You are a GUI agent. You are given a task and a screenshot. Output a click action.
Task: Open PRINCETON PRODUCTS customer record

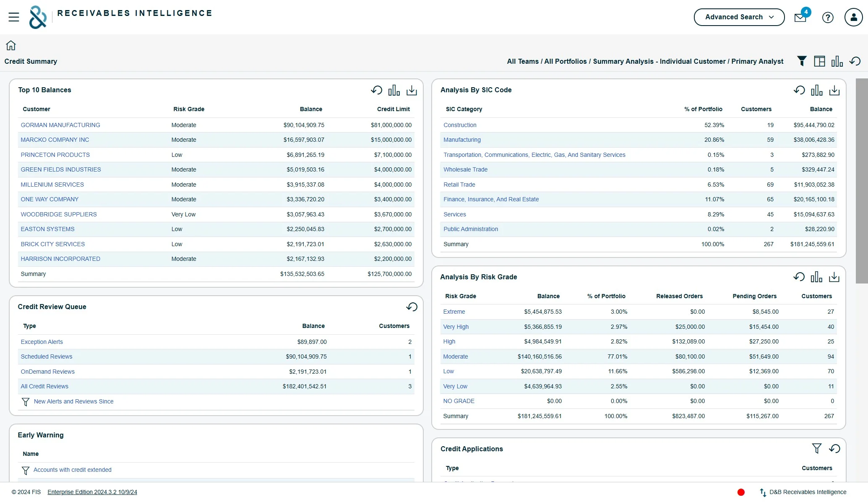pos(55,155)
